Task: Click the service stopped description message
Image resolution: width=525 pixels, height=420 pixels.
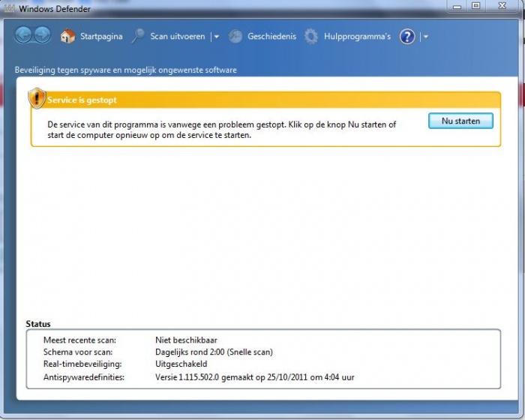Action: click(222, 130)
